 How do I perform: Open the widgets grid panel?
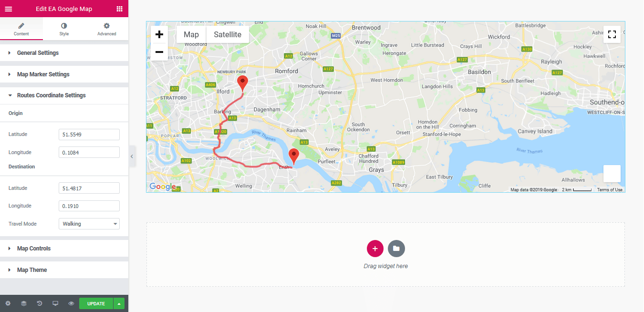(x=119, y=9)
